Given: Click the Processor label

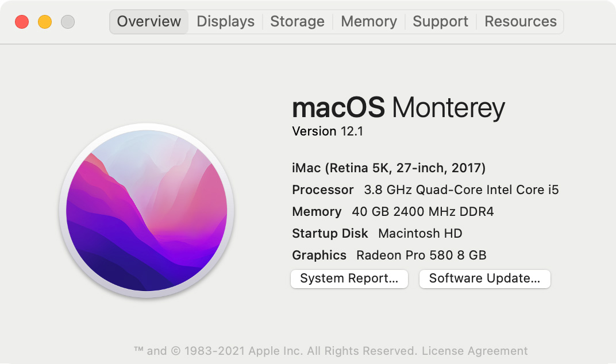Looking at the screenshot, I should point(323,190).
